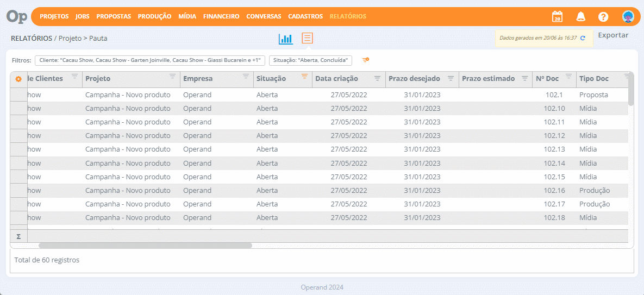Viewport: 644px width, 295px height.
Task: Click Produção cell in row 102.16
Action: point(595,190)
